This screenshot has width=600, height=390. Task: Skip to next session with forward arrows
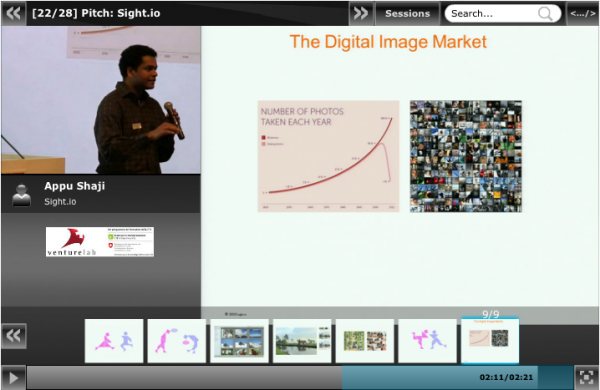click(361, 13)
